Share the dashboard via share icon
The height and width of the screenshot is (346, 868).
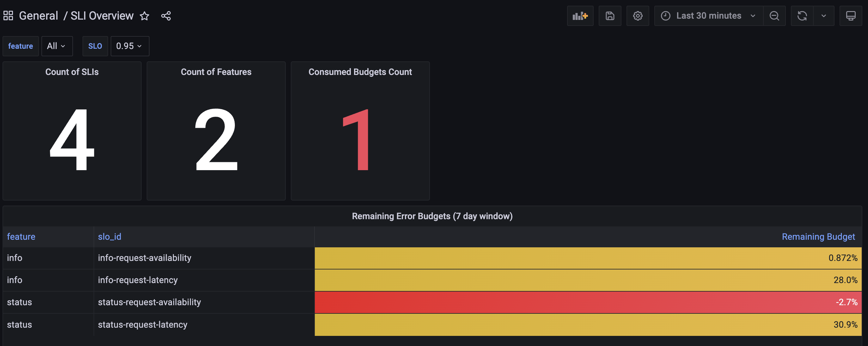pyautogui.click(x=166, y=16)
